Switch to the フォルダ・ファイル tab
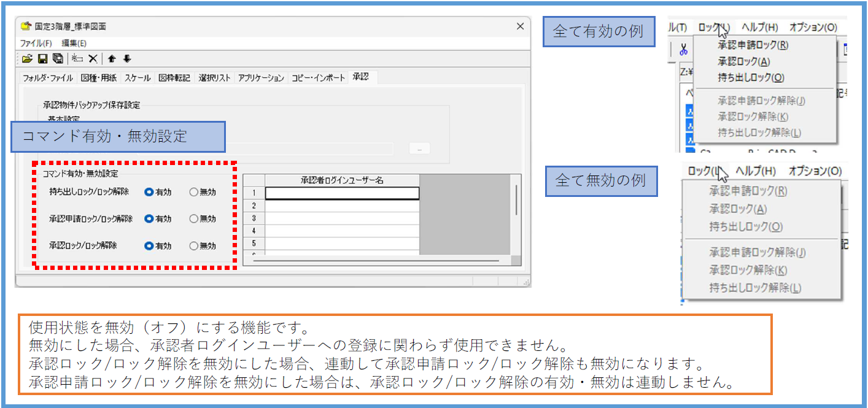The width and height of the screenshot is (868, 408). [48, 78]
